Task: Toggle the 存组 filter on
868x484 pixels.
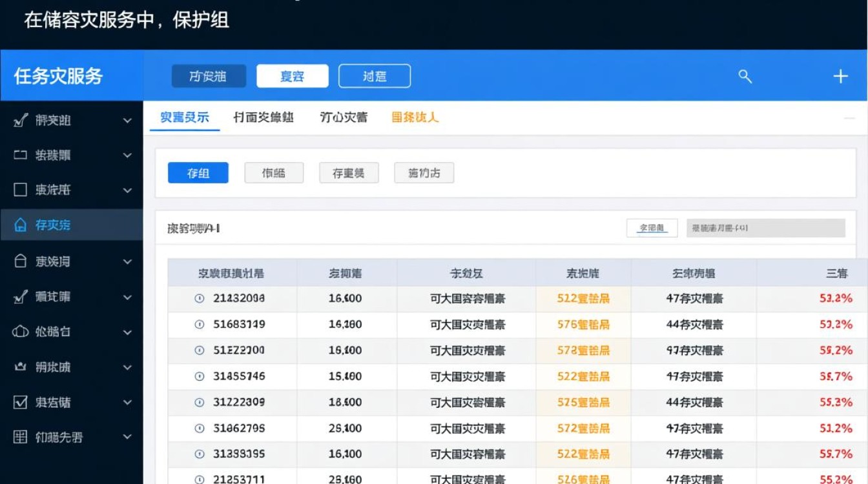Action: pos(198,172)
